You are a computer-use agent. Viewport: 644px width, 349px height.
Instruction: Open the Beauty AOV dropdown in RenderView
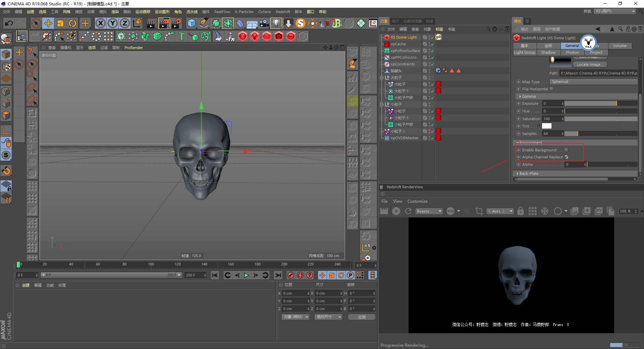[429, 211]
